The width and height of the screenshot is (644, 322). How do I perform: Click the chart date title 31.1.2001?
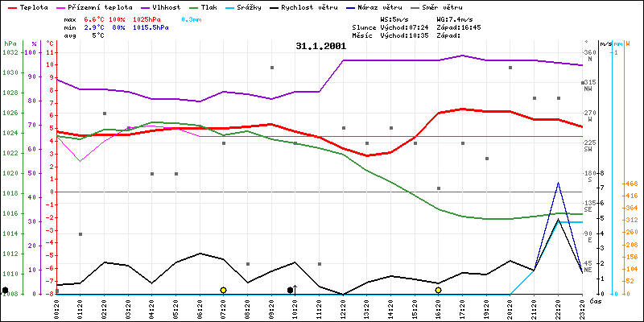click(x=320, y=46)
